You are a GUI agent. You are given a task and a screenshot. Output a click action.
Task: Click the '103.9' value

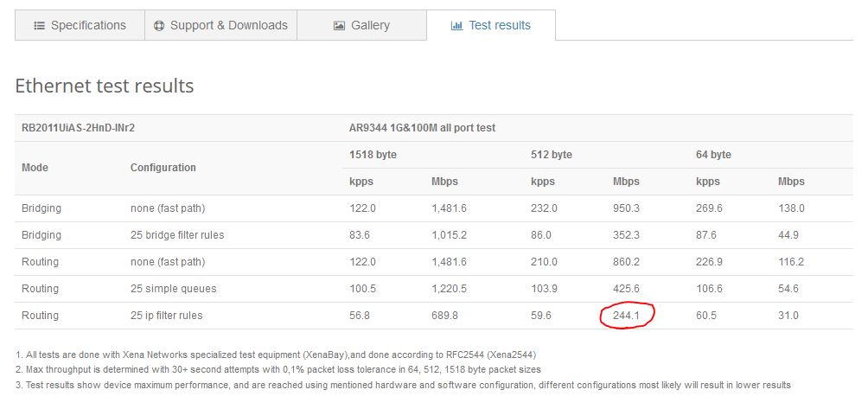[544, 289]
